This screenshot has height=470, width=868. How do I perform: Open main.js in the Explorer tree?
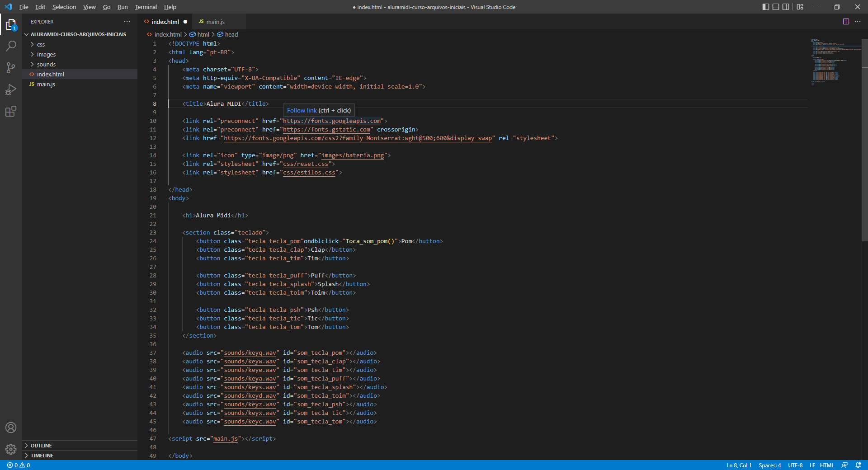pyautogui.click(x=80, y=84)
